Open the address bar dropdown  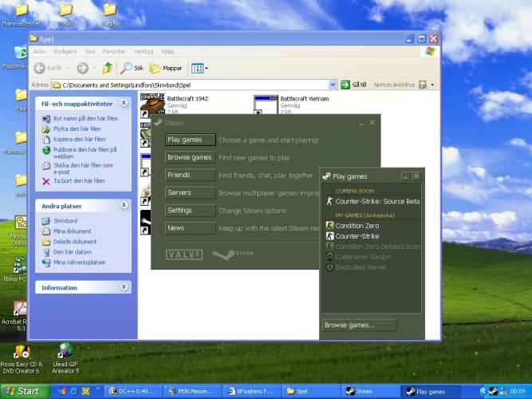pyautogui.click(x=332, y=85)
